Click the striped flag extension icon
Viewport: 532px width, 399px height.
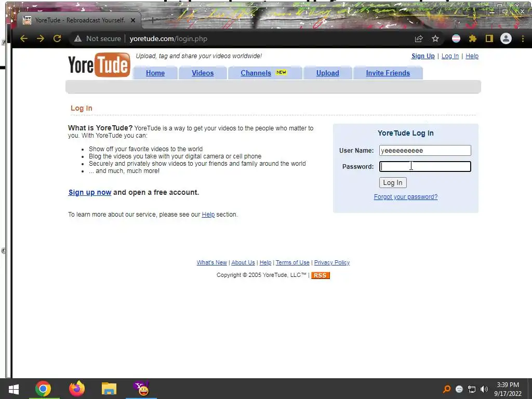click(456, 38)
